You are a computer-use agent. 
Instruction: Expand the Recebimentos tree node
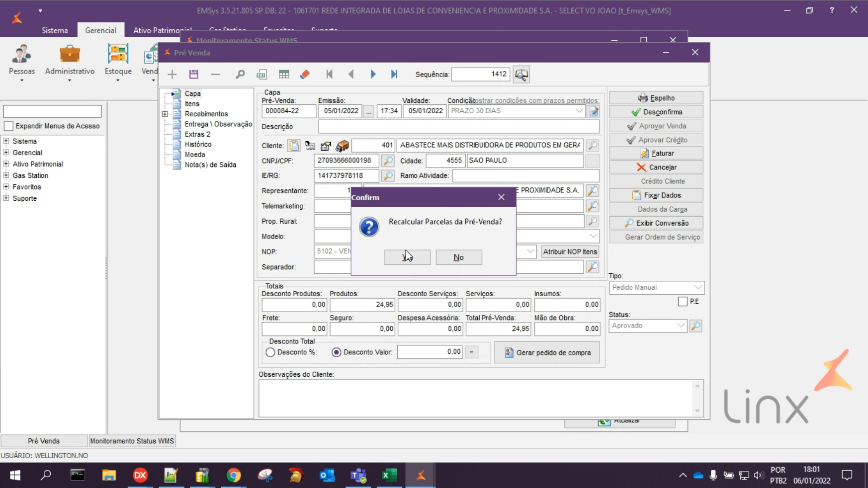click(x=165, y=114)
